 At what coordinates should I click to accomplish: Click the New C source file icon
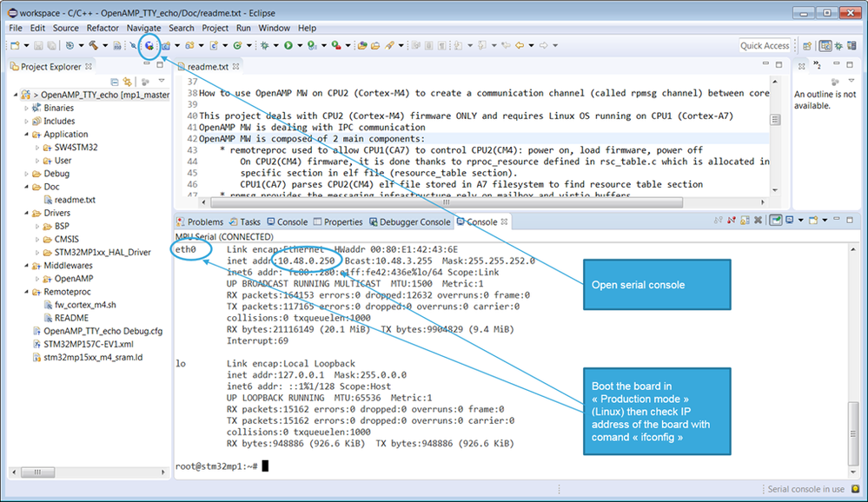tap(214, 46)
